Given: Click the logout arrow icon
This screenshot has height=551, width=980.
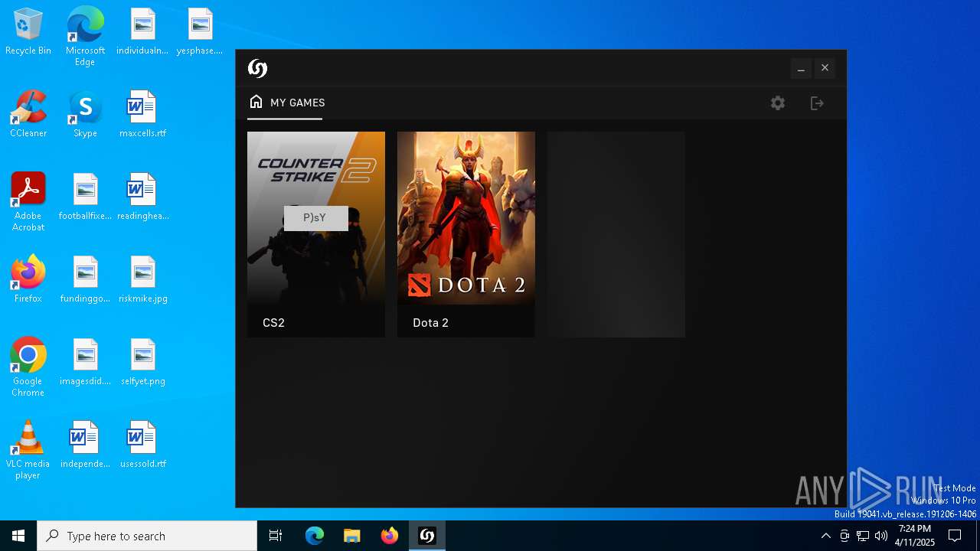Looking at the screenshot, I should pos(817,103).
